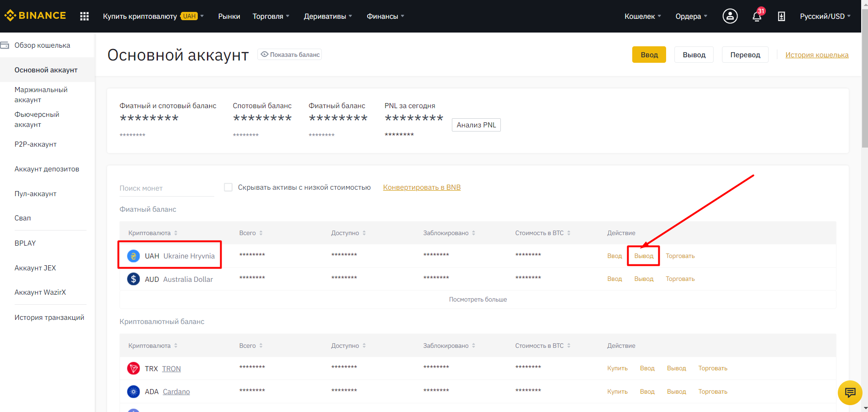Click the ADA Cardano coin icon
This screenshot has height=412, width=868.
[x=133, y=391]
